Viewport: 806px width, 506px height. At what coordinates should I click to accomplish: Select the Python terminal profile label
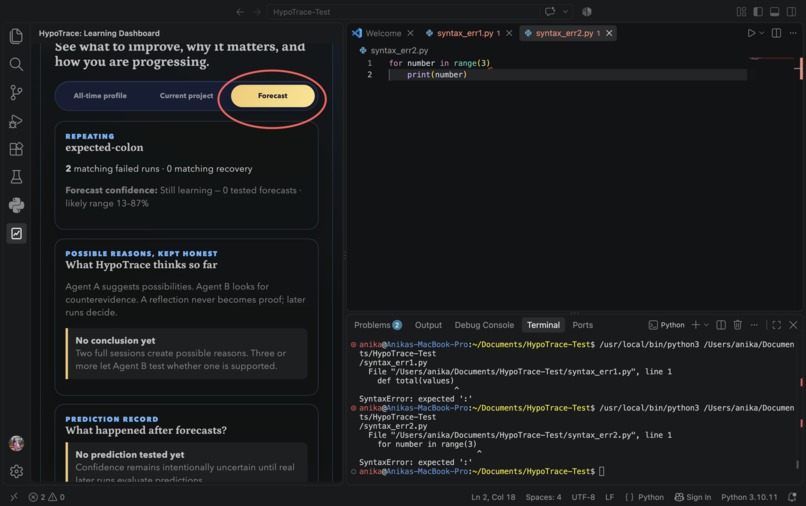click(x=667, y=325)
